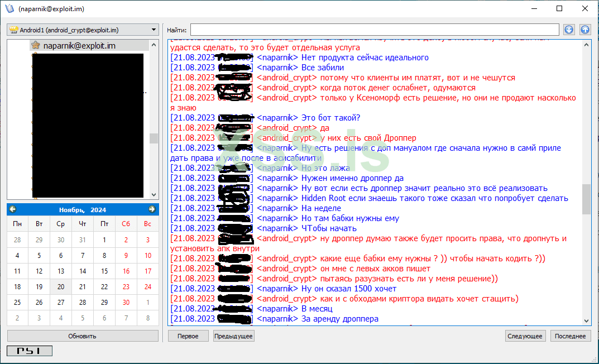This screenshot has width=599, height=364.
Task: Click message 'Нужен именно дроппер да'
Action: 352,178
